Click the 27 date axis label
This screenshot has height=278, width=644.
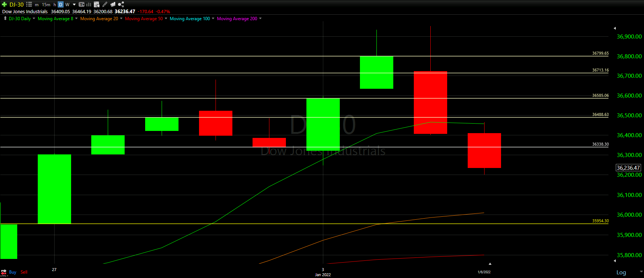click(x=54, y=270)
